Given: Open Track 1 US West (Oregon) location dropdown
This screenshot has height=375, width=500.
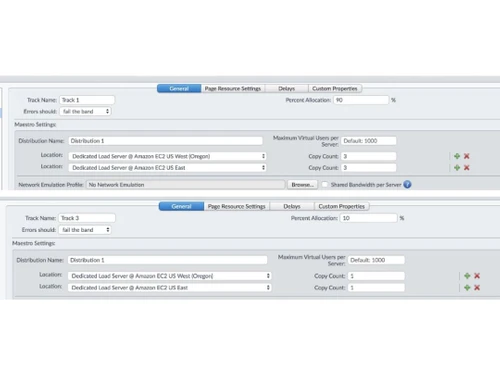Looking at the screenshot, I should point(167,156).
